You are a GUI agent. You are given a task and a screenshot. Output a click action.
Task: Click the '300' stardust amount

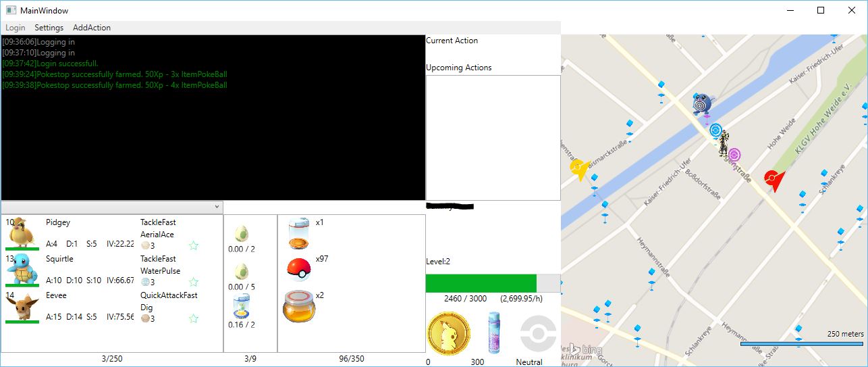click(x=477, y=362)
